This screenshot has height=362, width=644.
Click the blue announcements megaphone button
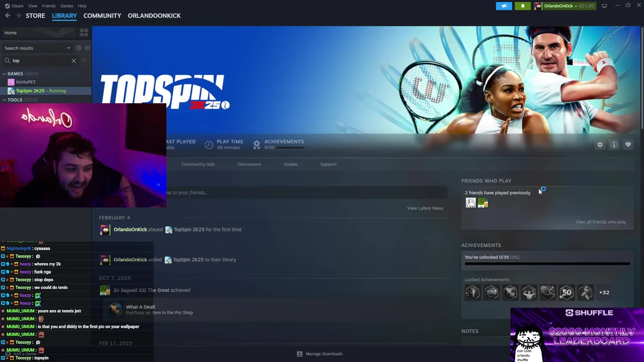pos(504,6)
